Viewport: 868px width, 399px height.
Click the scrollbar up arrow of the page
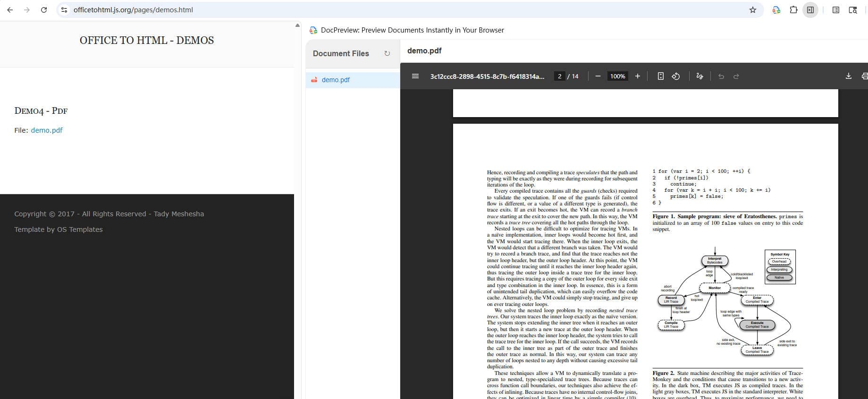click(297, 25)
